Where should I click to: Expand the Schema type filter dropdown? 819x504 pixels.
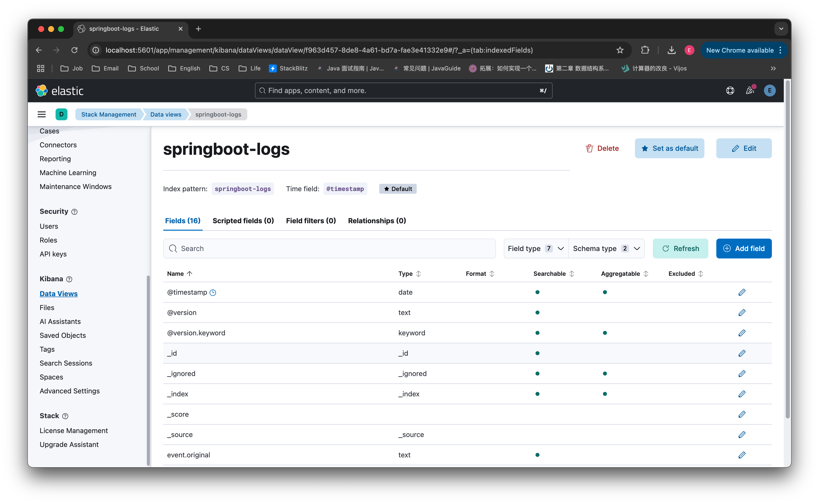click(606, 248)
